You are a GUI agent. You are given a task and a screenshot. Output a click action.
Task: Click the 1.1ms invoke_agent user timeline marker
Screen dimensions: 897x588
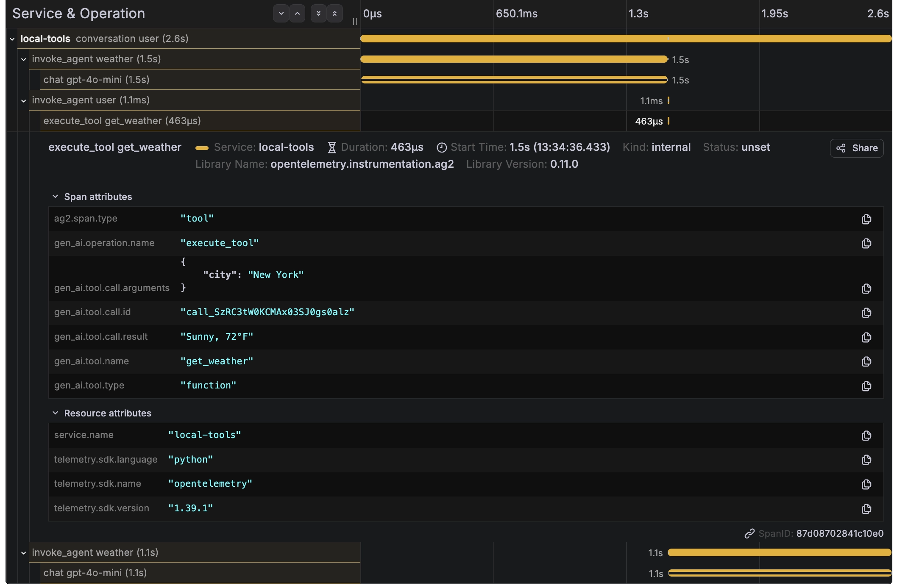669,100
